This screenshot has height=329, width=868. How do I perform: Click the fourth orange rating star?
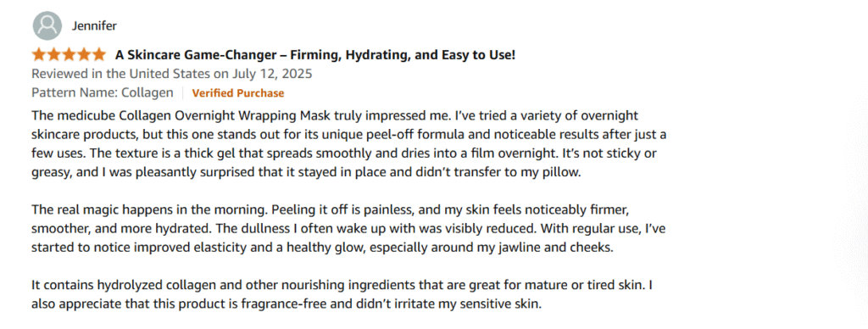pyautogui.click(x=83, y=54)
